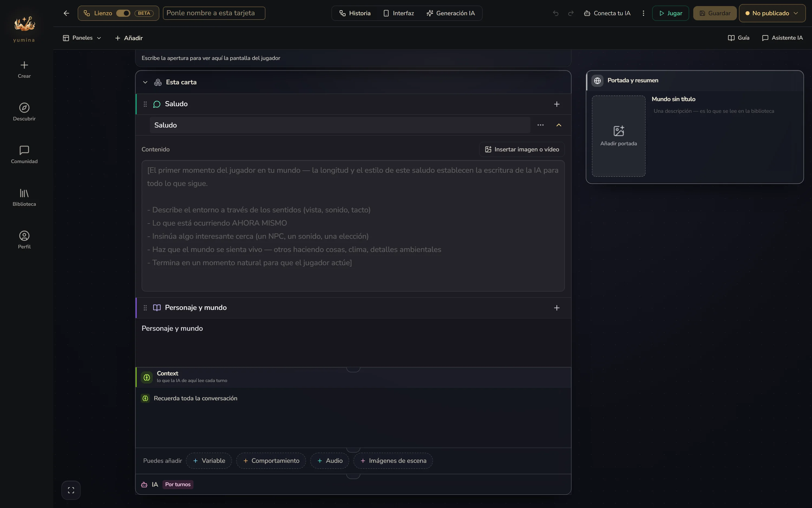Open the three-dot more options menu in top bar
812x508 pixels.
(643, 13)
